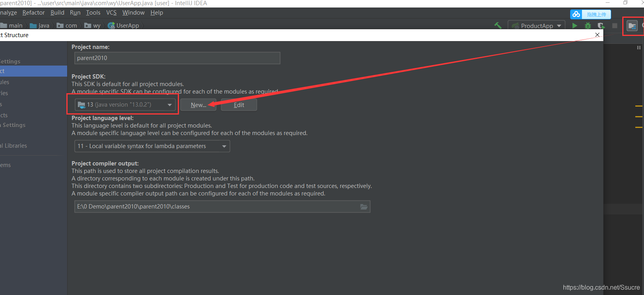Viewport: 644px width, 295px height.
Task: Open the ProductApp run configuration dropdown
Action: click(536, 26)
